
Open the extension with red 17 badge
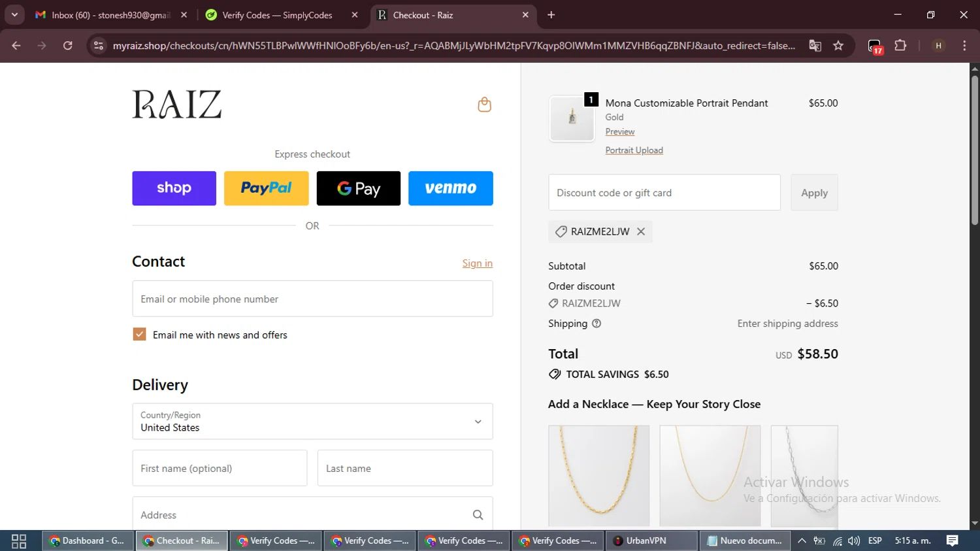pyautogui.click(x=875, y=46)
